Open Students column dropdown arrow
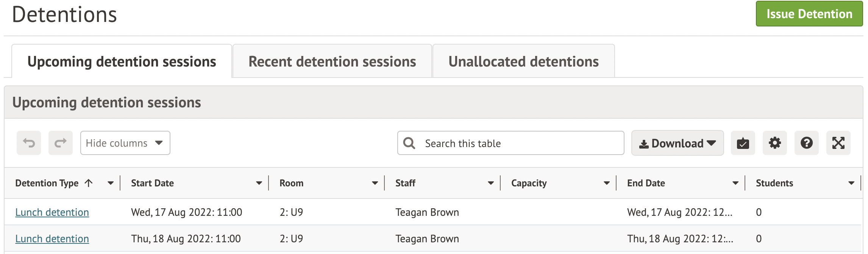The image size is (868, 254). [851, 183]
